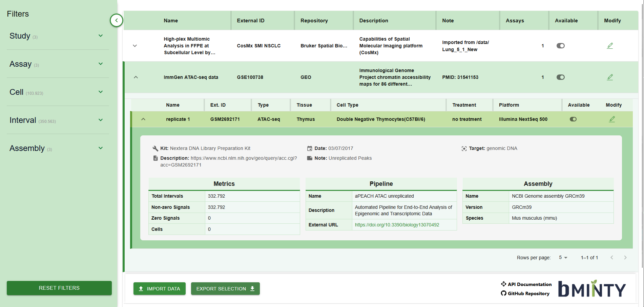The image size is (644, 307).
Task: Collapse the Filters sidebar with the arrow button
Action: pyautogui.click(x=116, y=20)
